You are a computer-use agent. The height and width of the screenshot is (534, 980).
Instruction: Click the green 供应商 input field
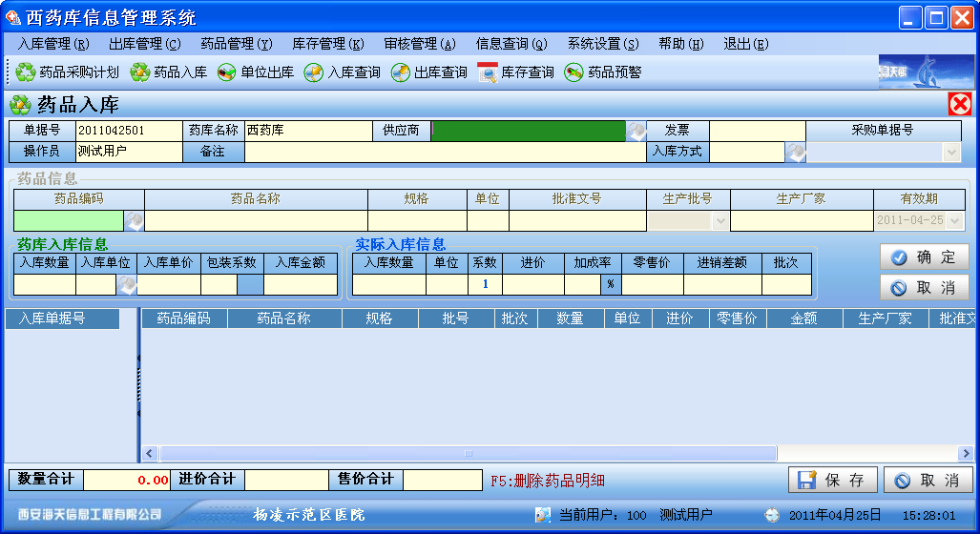[x=528, y=131]
